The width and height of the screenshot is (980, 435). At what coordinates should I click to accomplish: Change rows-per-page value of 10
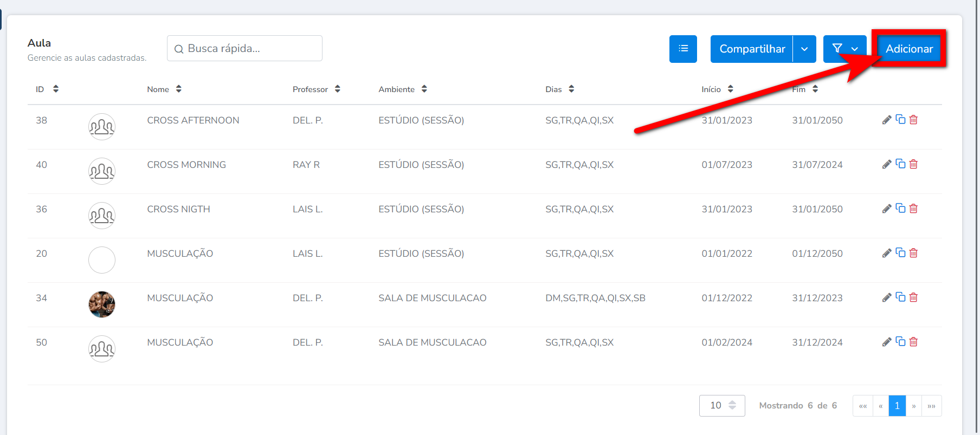coord(722,405)
